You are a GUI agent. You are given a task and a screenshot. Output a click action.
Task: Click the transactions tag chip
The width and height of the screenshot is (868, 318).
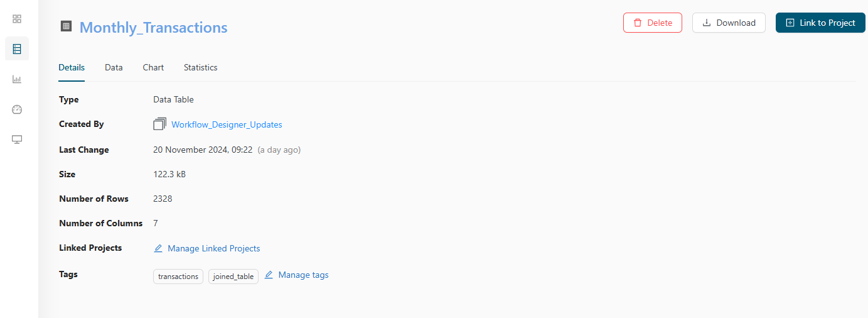(178, 277)
